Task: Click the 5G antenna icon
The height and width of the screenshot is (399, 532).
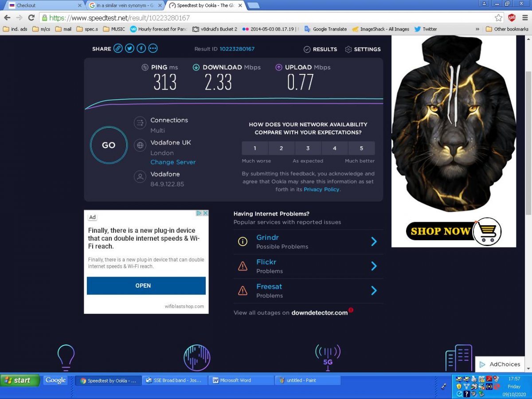Action: click(328, 358)
